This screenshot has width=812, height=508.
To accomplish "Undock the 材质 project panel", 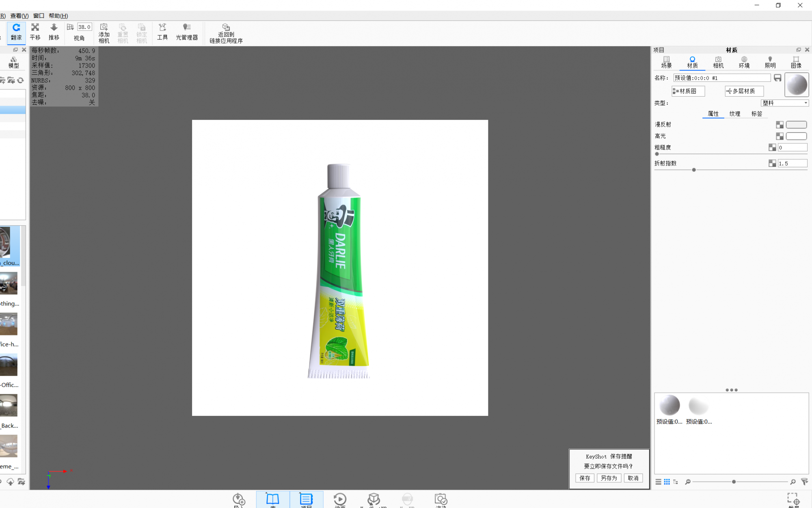I will pyautogui.click(x=799, y=50).
